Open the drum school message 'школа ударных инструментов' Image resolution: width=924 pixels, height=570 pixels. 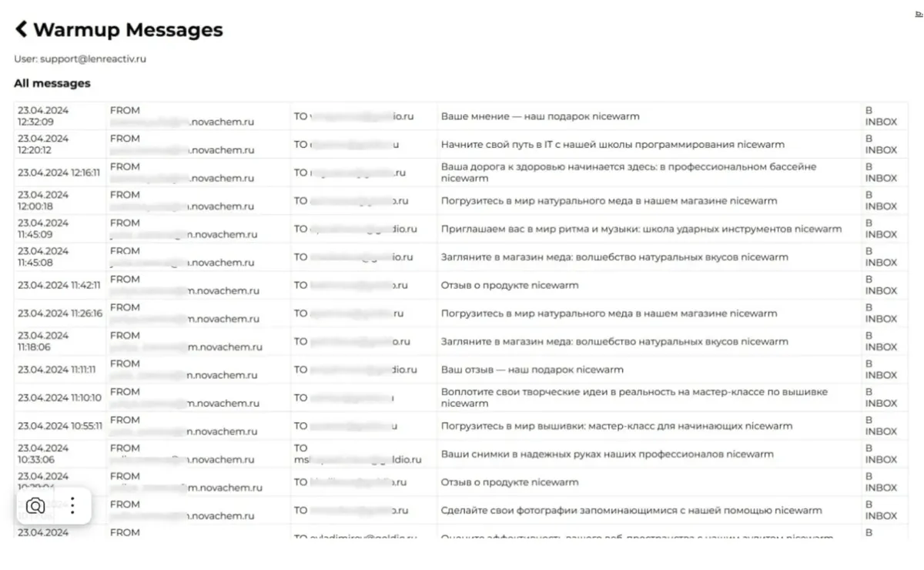(641, 229)
